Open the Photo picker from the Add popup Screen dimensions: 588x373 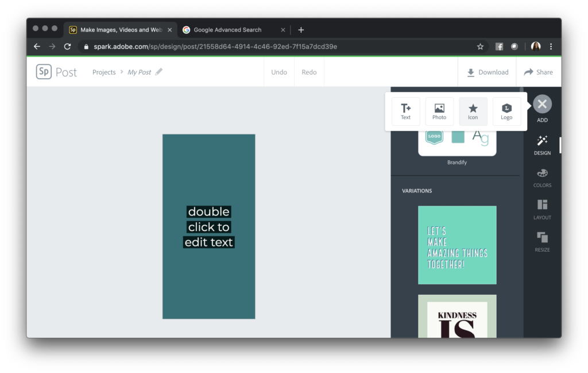point(439,111)
